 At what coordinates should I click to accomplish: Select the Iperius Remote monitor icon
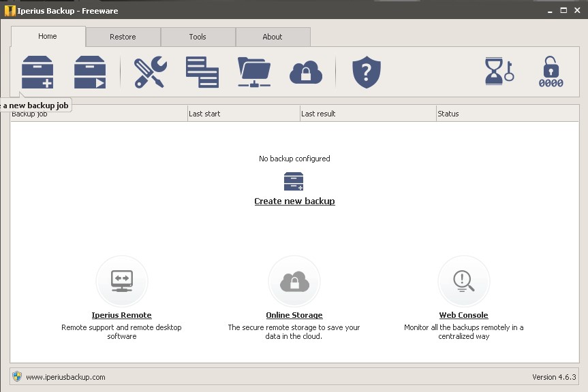pos(121,280)
